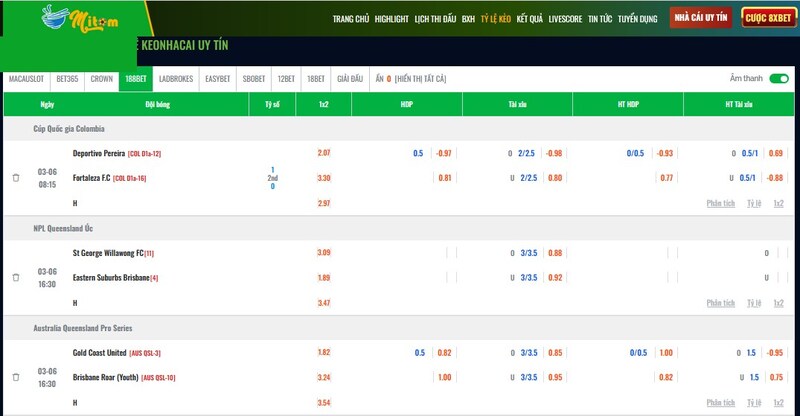Image resolution: width=800 pixels, height=416 pixels.
Task: Open Phân tích for St George Willawong match
Action: [x=720, y=303]
